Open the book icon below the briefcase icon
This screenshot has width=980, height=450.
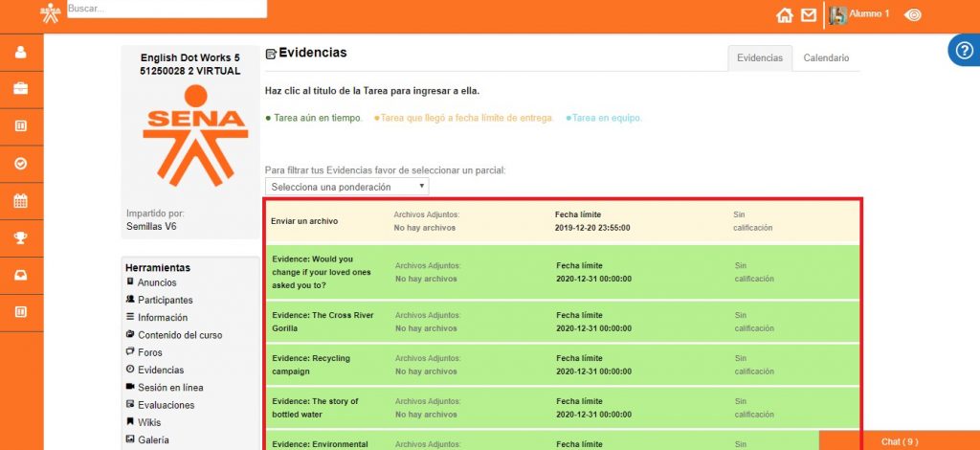pyautogui.click(x=21, y=126)
